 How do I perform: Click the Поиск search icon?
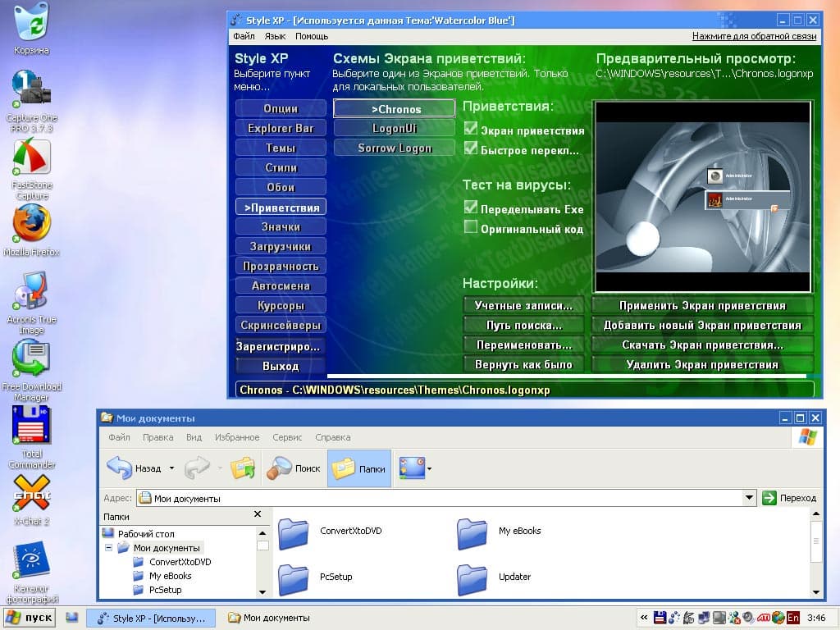click(279, 468)
